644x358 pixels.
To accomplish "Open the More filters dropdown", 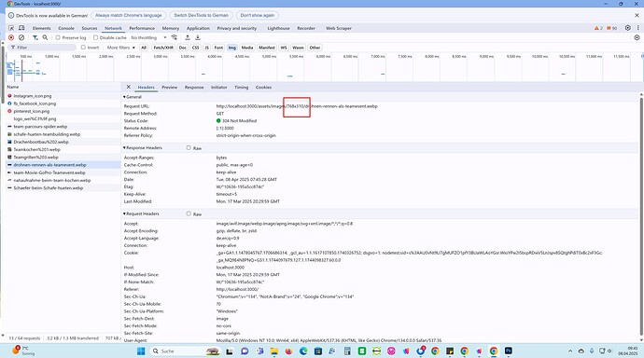I will (x=120, y=48).
